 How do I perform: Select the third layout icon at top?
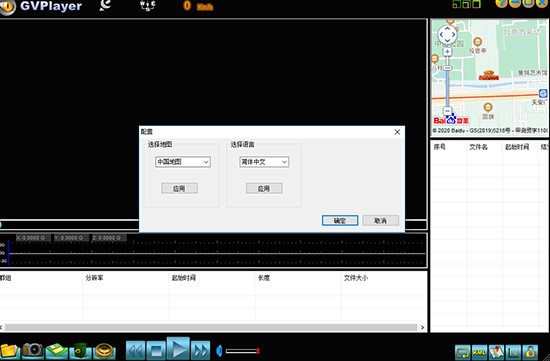tap(476, 4)
